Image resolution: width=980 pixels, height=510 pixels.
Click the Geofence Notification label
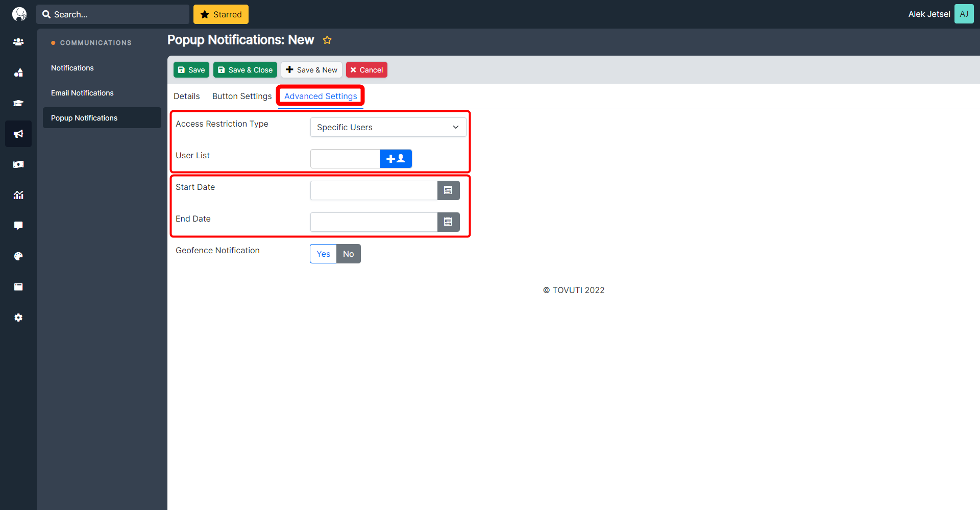[x=217, y=250]
